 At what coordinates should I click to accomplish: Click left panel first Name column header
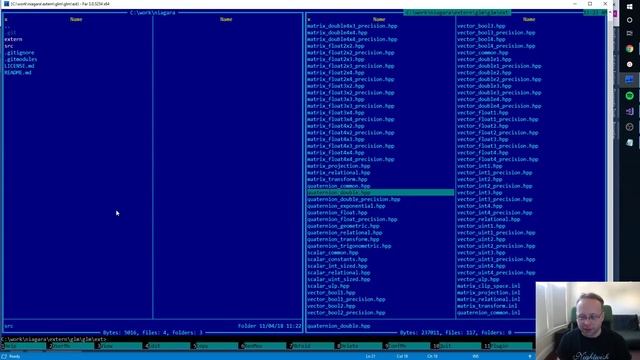(76, 19)
